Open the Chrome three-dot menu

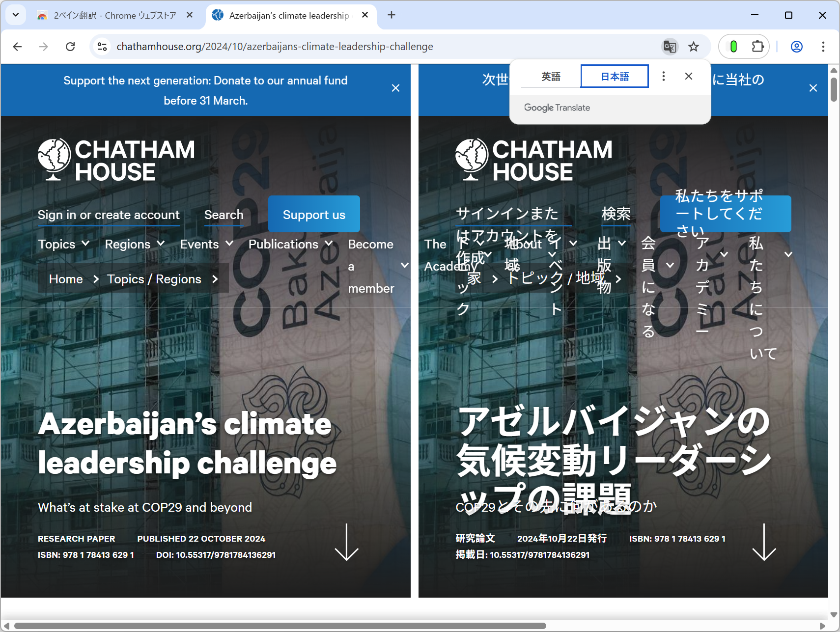pyautogui.click(x=823, y=46)
